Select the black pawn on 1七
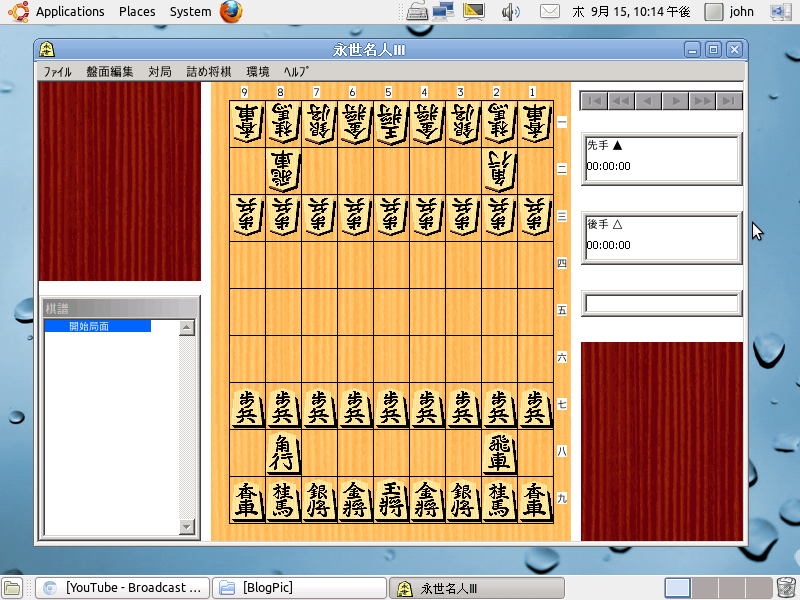Viewport: 800px width, 600px height. pyautogui.click(x=535, y=406)
